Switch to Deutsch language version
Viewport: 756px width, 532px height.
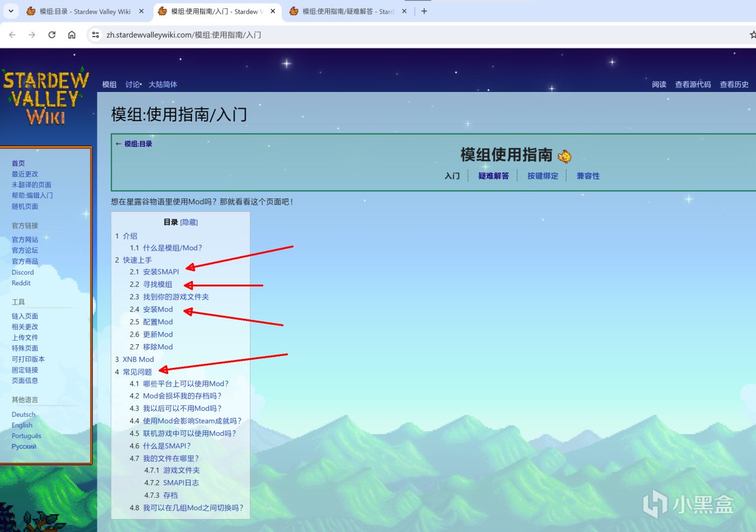pyautogui.click(x=23, y=414)
